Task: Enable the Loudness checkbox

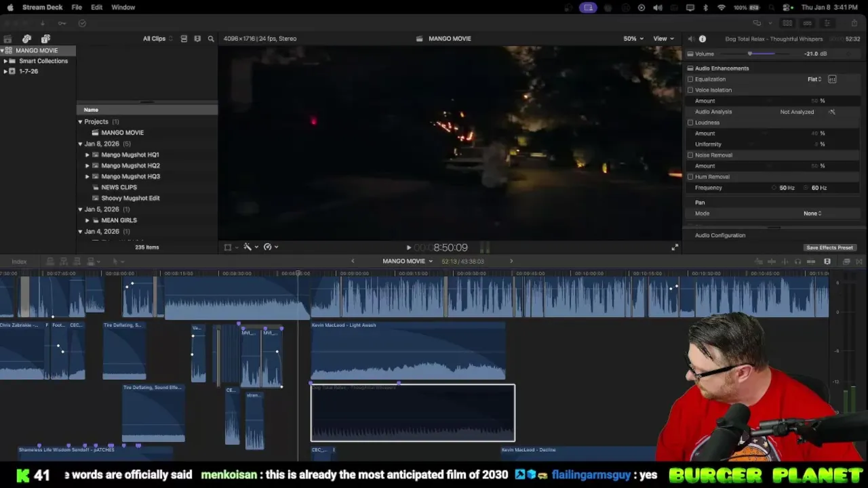Action: tap(690, 123)
